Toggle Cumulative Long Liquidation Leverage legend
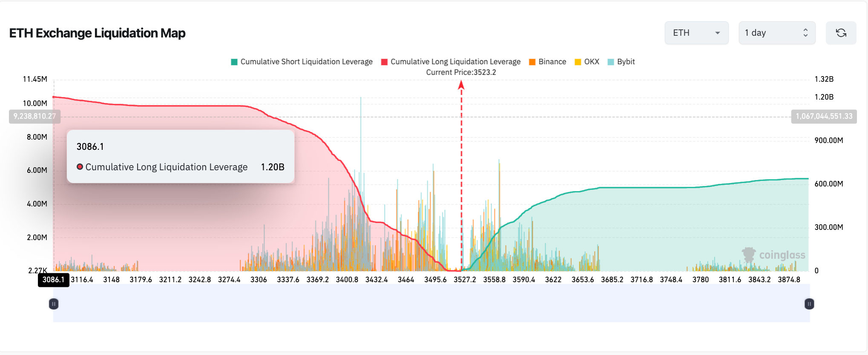868x355 pixels. tap(451, 62)
